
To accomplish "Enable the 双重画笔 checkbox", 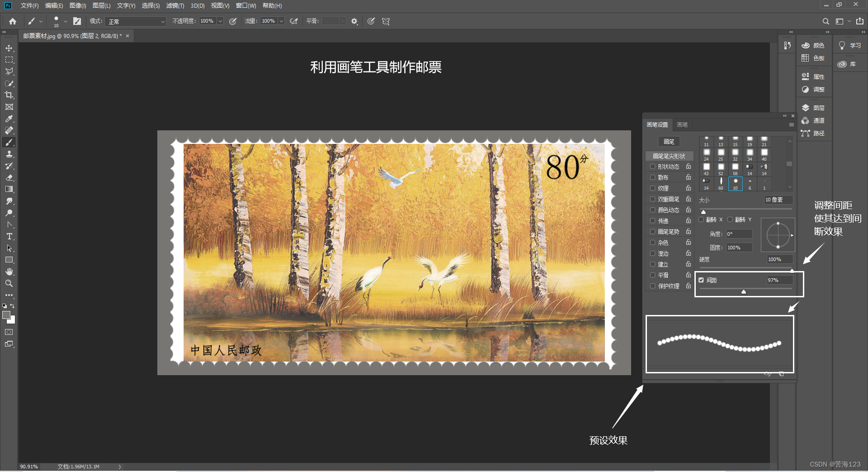I will coord(652,199).
